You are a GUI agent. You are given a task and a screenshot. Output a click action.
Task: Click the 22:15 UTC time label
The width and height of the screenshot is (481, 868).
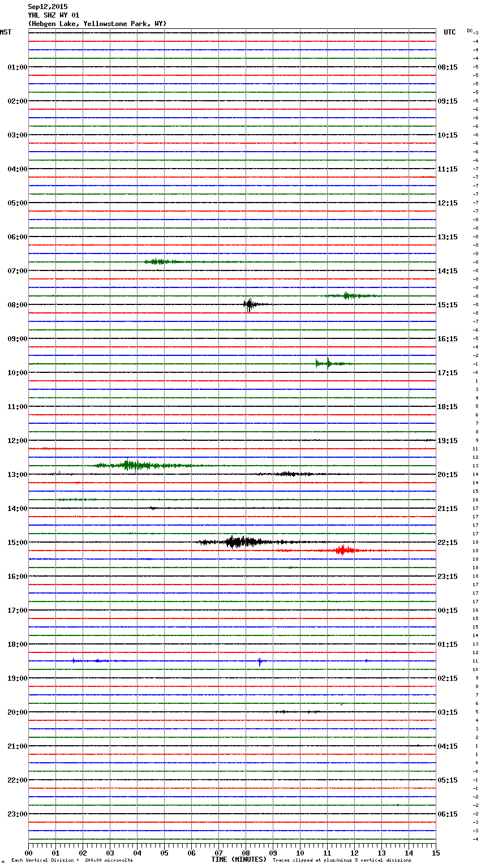[448, 543]
